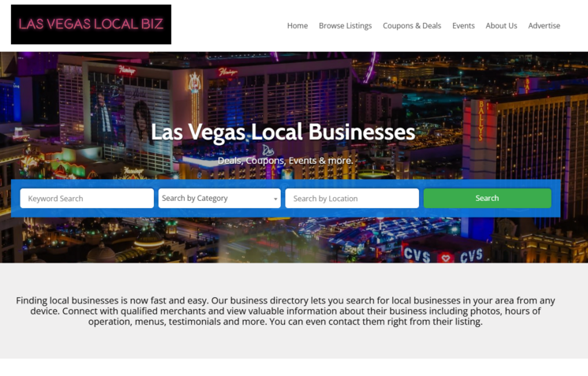This screenshot has width=588, height=376.
Task: Click the Deals, Coupons, Events subtitle
Action: pyautogui.click(x=286, y=161)
